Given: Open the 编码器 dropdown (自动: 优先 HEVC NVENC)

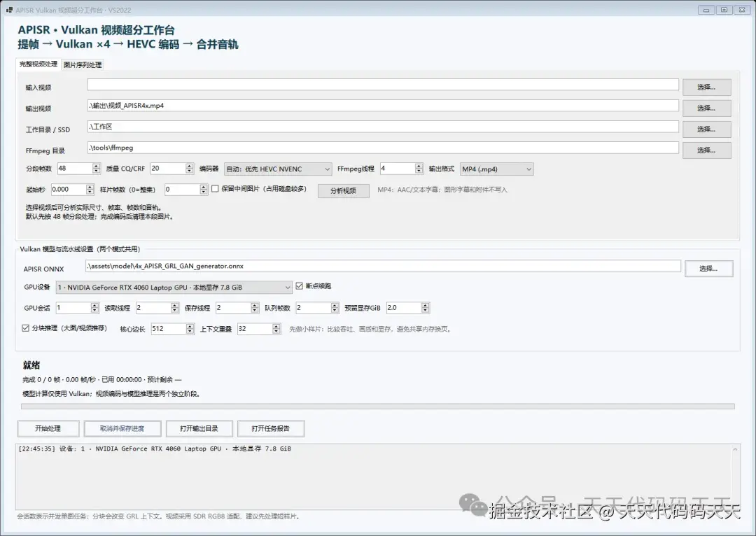Looking at the screenshot, I should 278,169.
